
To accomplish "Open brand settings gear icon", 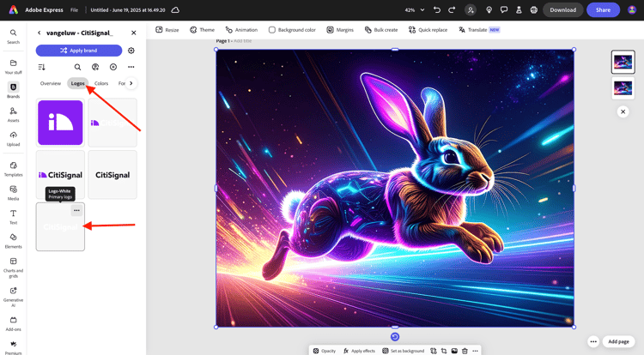I will click(131, 51).
